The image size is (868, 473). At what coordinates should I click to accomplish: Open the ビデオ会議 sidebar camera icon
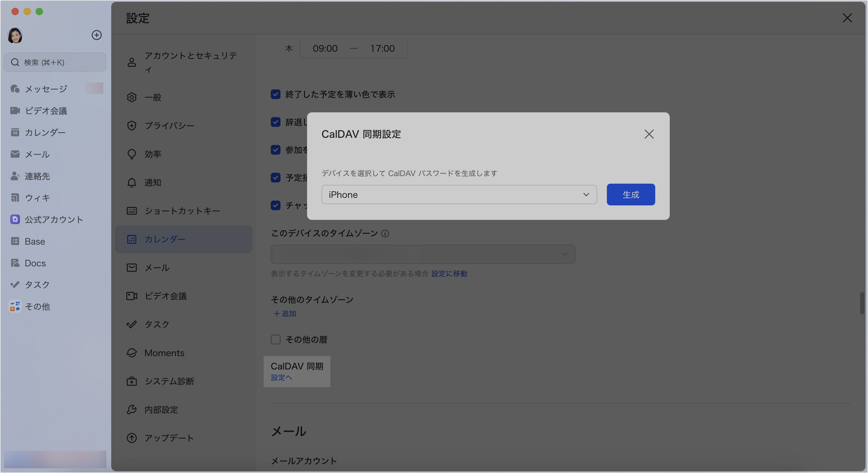15,111
